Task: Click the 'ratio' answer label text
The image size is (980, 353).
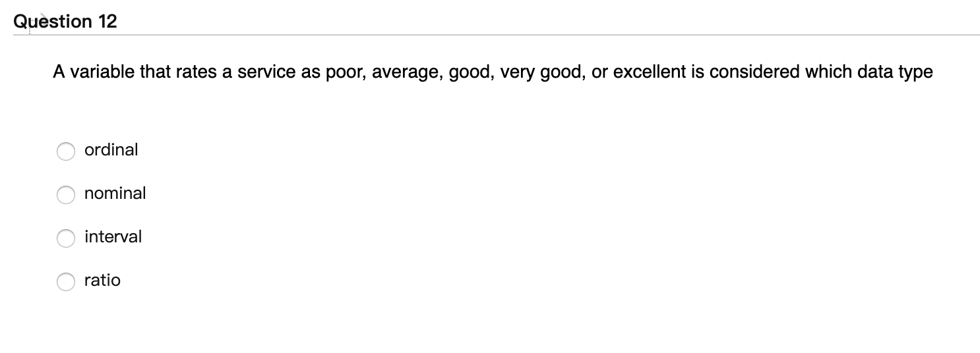Action: click(102, 280)
